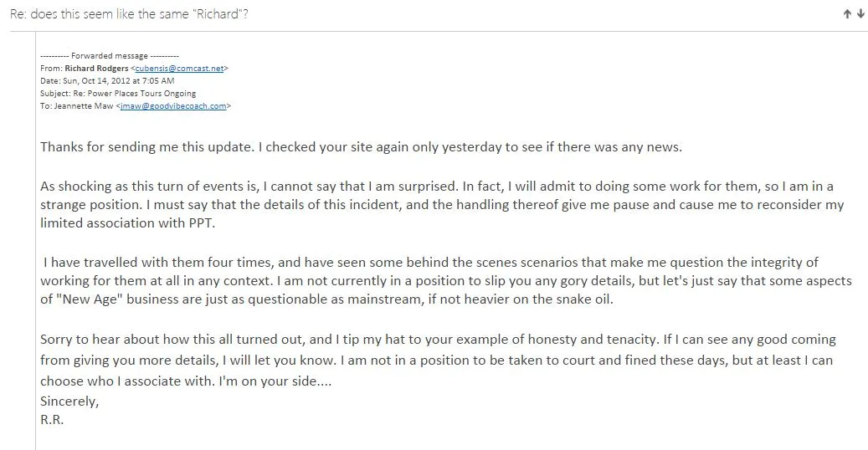Click the Date line Sun, Oct 14, 2012
This screenshot has height=450, width=868.
[x=107, y=81]
